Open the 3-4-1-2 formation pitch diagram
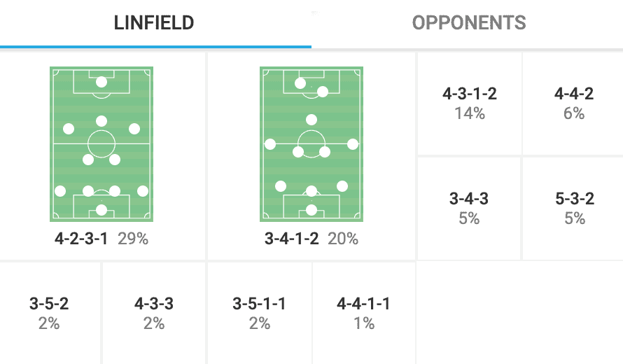The width and height of the screenshot is (623, 364). coord(311,144)
